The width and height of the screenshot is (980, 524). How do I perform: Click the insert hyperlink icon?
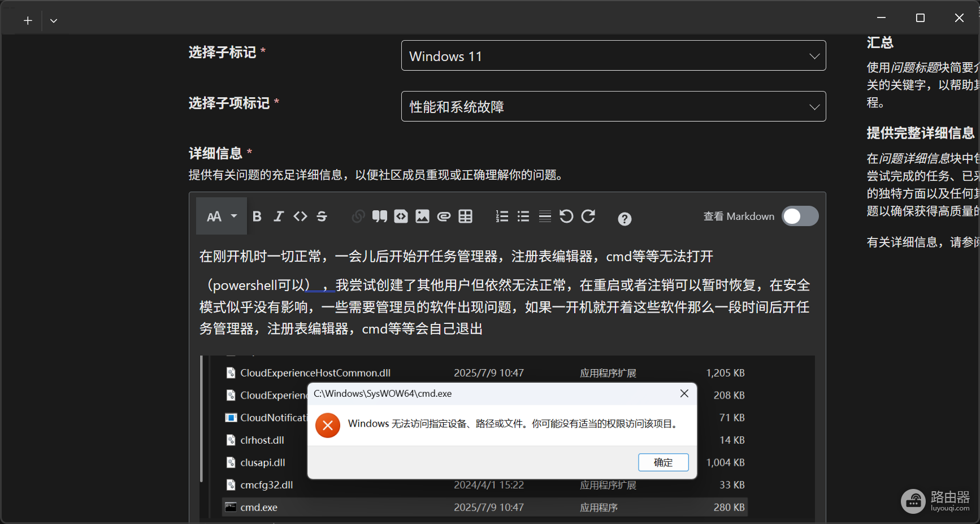(x=358, y=216)
